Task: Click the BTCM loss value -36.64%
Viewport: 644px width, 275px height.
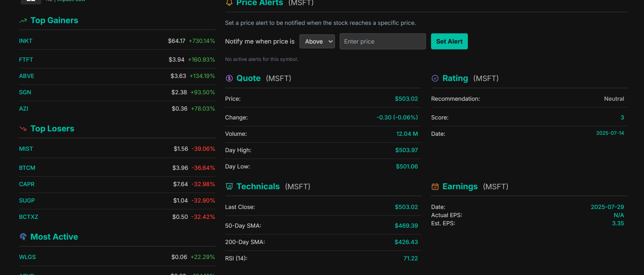Action: (x=203, y=168)
